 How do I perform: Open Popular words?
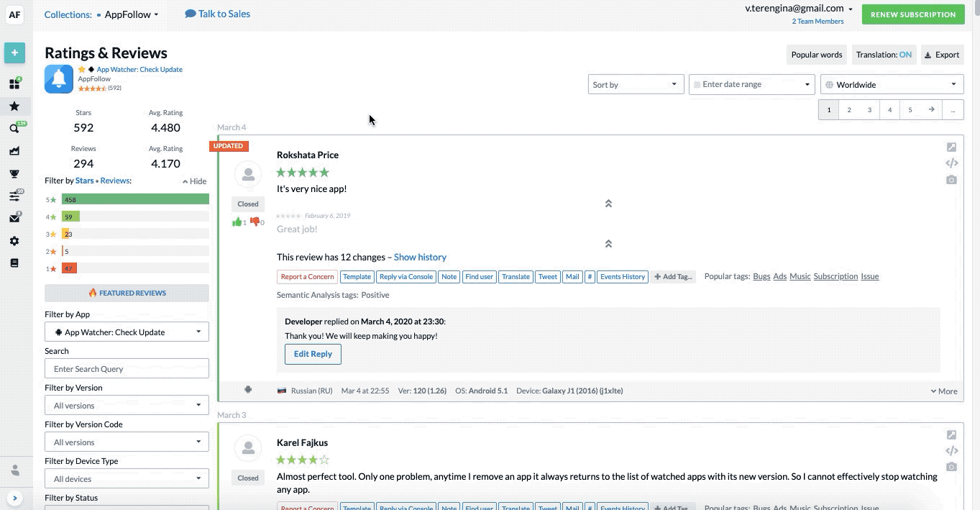click(x=817, y=55)
